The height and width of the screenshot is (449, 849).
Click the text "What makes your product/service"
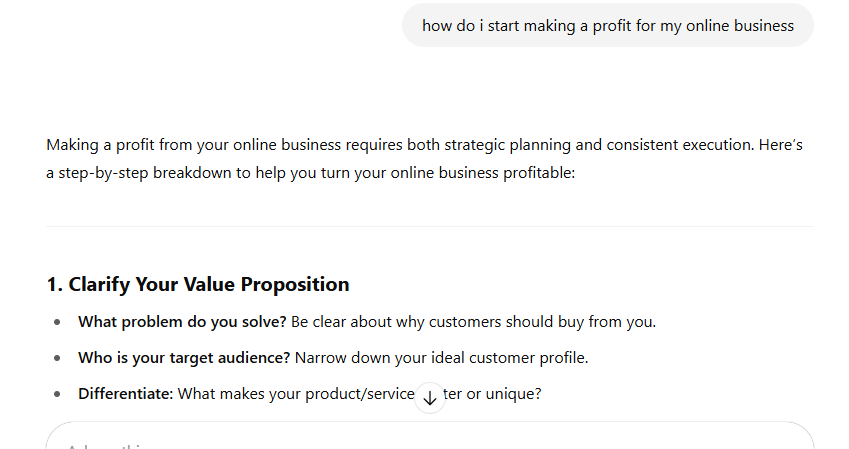[295, 394]
